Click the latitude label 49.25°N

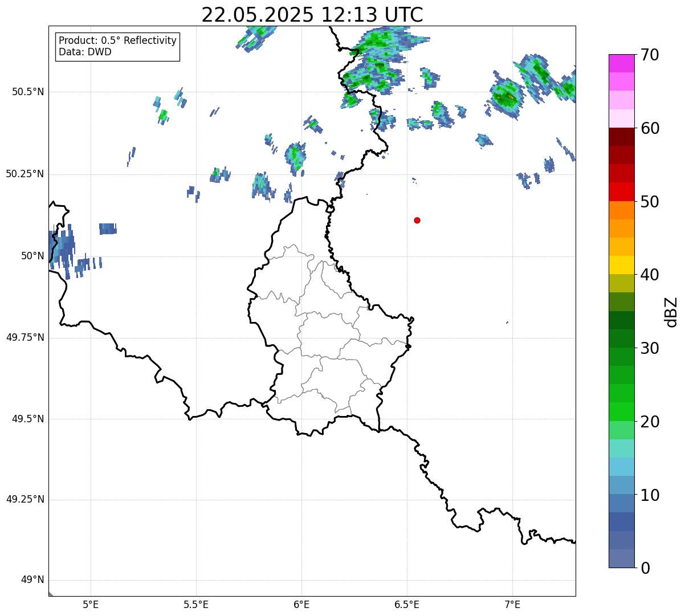click(x=25, y=499)
